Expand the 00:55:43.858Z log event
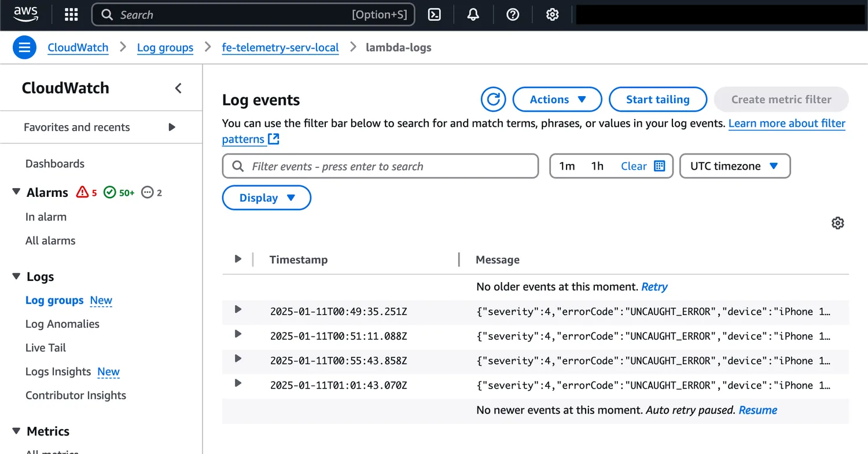Viewport: 868px width, 454px height. [238, 358]
